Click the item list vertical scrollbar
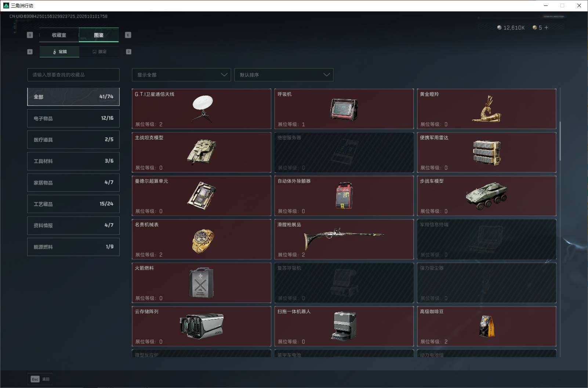This screenshot has height=388, width=588. [x=560, y=141]
